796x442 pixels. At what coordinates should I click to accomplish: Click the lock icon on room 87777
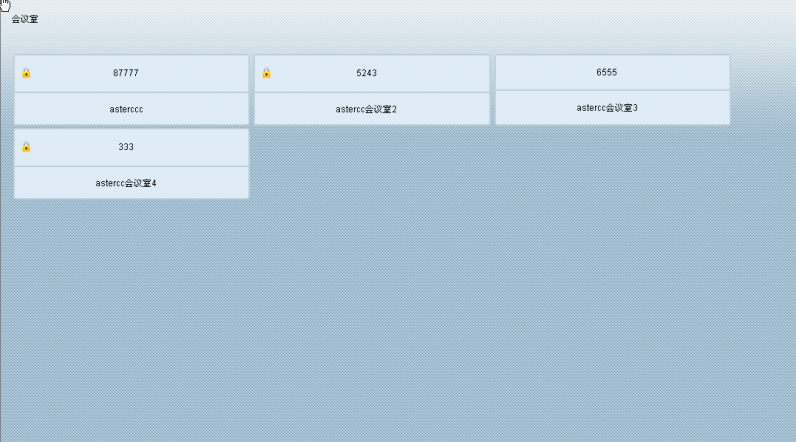(27, 73)
